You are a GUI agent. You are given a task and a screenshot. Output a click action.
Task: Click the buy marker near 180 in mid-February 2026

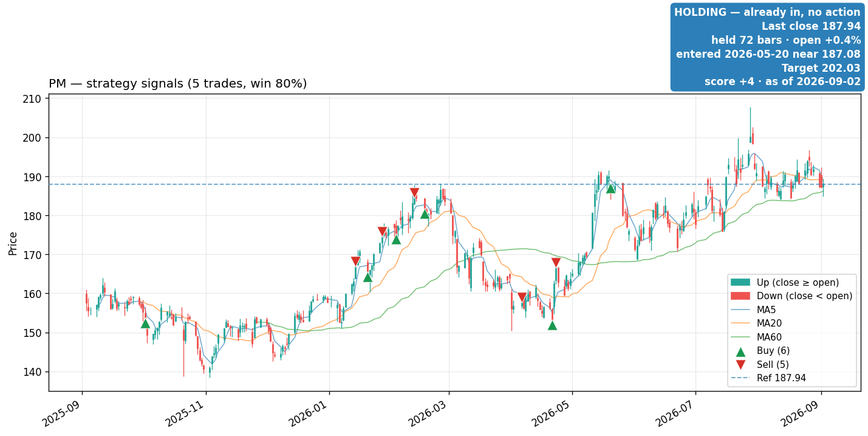coord(425,213)
